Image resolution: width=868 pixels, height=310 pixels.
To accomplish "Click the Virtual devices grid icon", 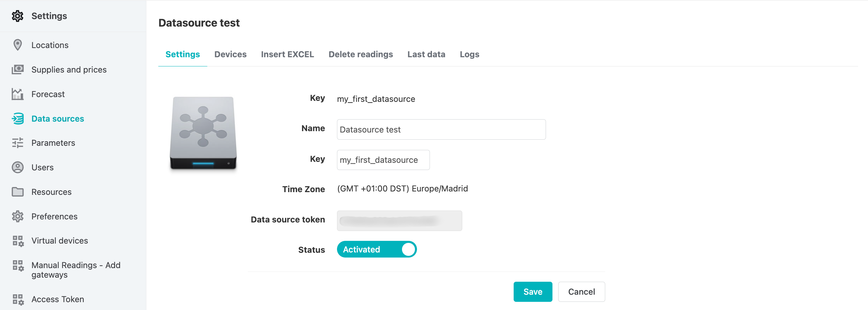I will pos(18,241).
